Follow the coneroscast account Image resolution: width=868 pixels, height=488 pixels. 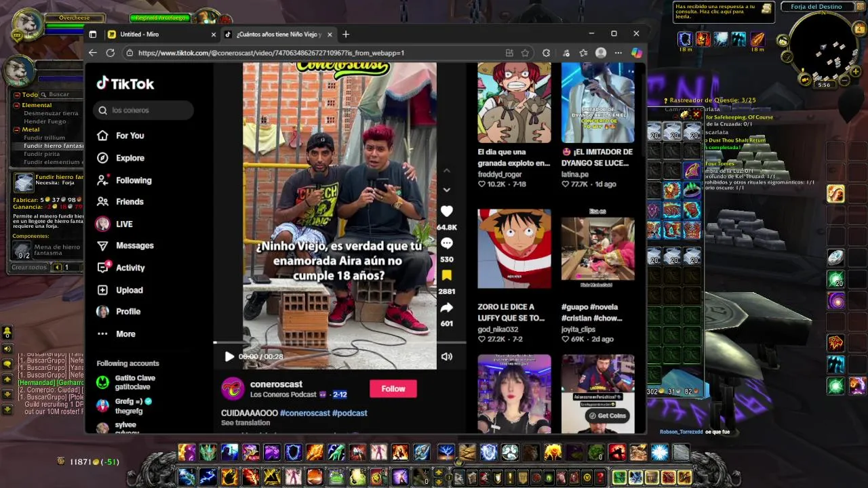393,388
